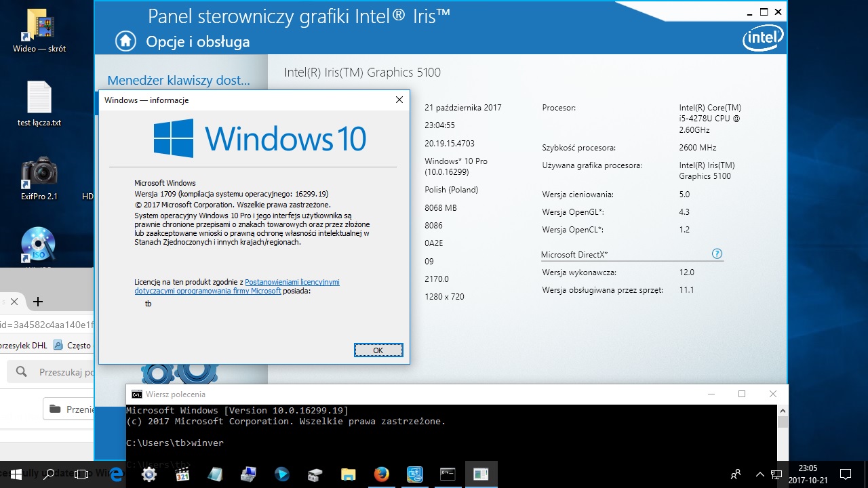Launch Microsoft Edge from the taskbar
868x488 pixels.
[116, 474]
